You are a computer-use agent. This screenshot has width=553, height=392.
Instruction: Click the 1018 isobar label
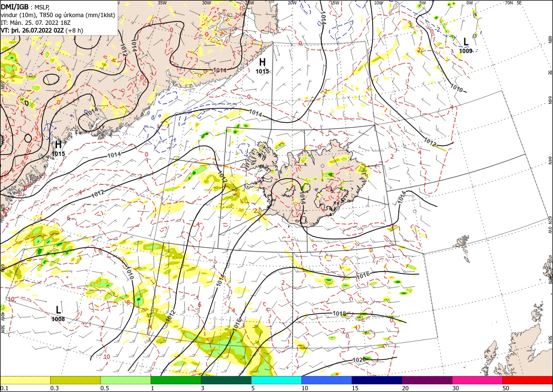[340, 313]
